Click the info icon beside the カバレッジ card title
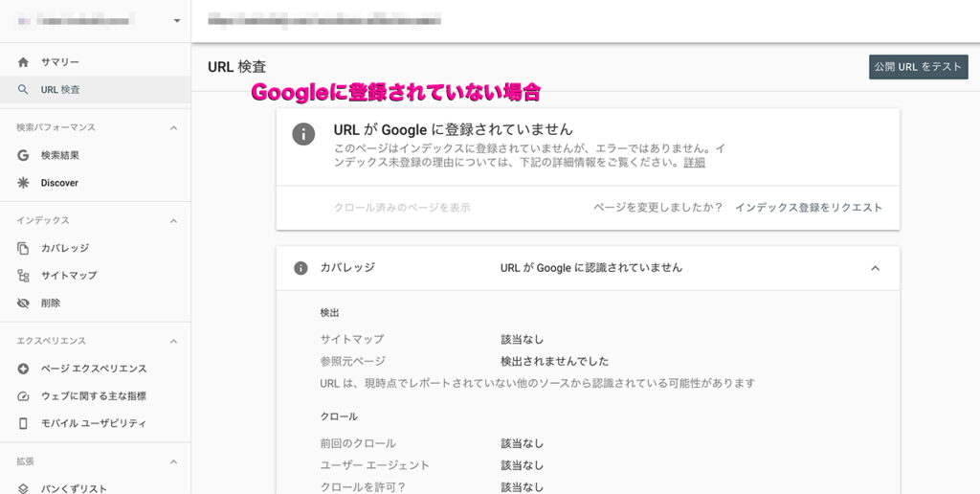The height and width of the screenshot is (494, 980). pyautogui.click(x=301, y=268)
